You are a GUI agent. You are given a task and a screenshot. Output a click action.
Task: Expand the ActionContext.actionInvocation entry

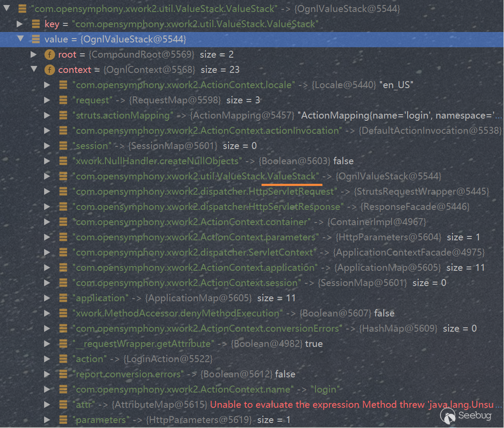[47, 131]
